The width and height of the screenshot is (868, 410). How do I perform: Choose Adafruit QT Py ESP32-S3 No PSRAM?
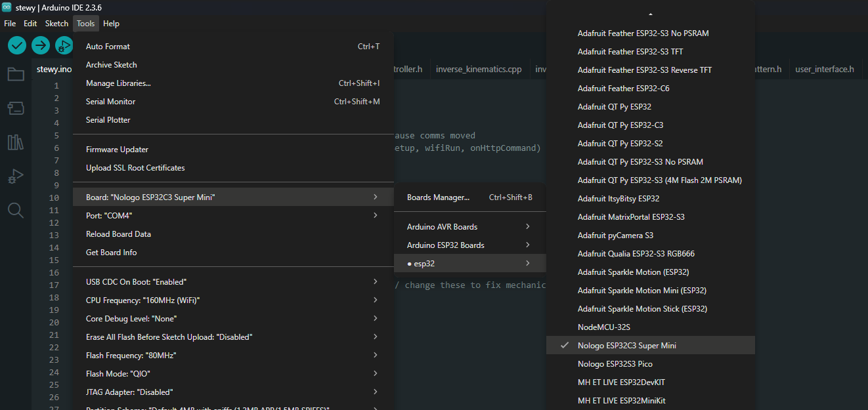pos(651,162)
